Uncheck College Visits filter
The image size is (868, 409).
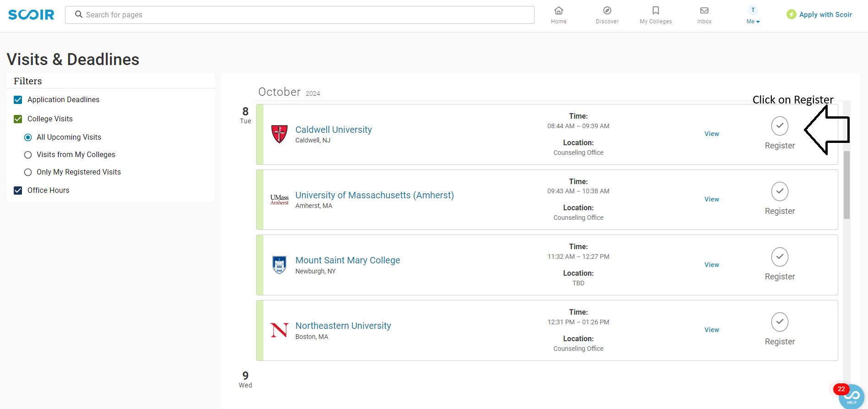coord(18,119)
